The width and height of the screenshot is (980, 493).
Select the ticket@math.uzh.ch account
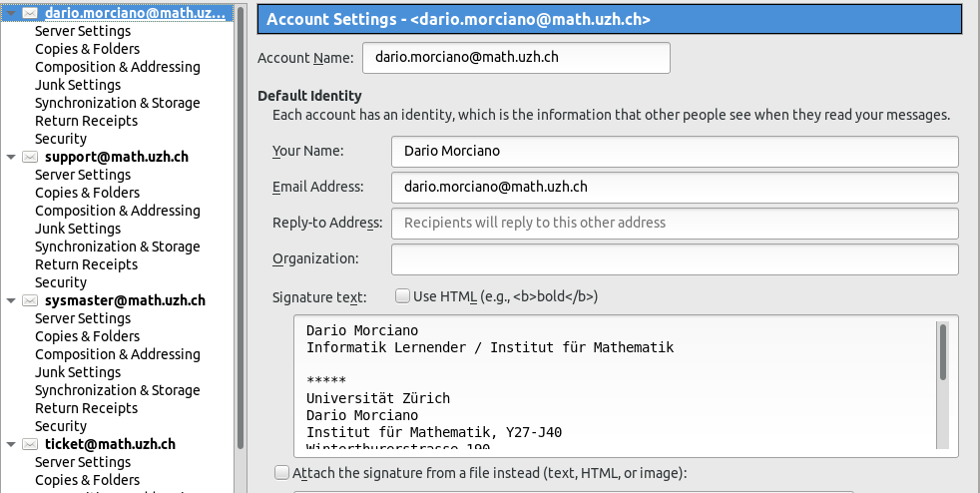tap(110, 444)
